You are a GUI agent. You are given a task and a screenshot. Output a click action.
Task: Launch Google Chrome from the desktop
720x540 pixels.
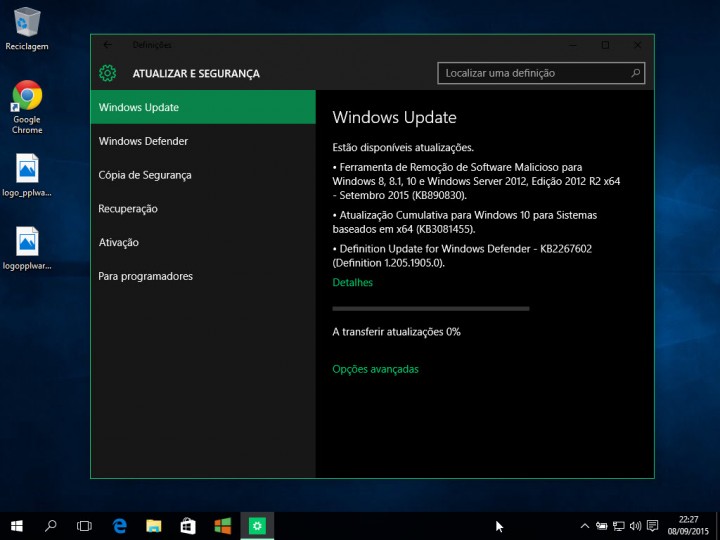click(27, 107)
